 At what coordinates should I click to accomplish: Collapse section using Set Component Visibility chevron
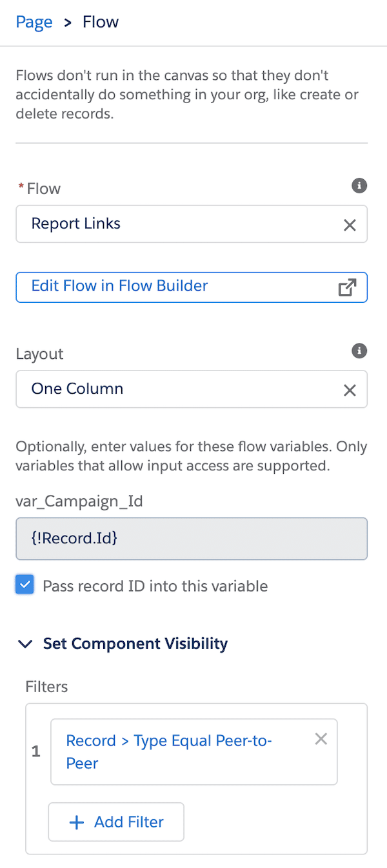tap(25, 644)
